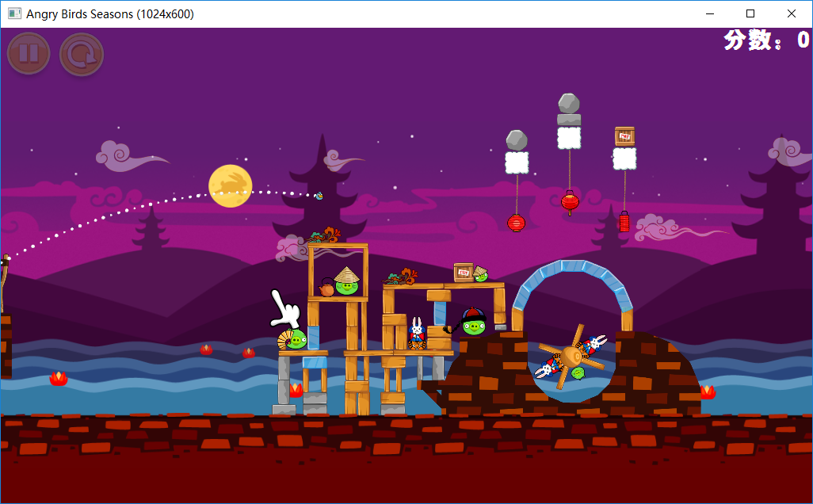This screenshot has width=813, height=504.
Task: Click the full moon with rabbit silhouette
Action: (x=231, y=185)
